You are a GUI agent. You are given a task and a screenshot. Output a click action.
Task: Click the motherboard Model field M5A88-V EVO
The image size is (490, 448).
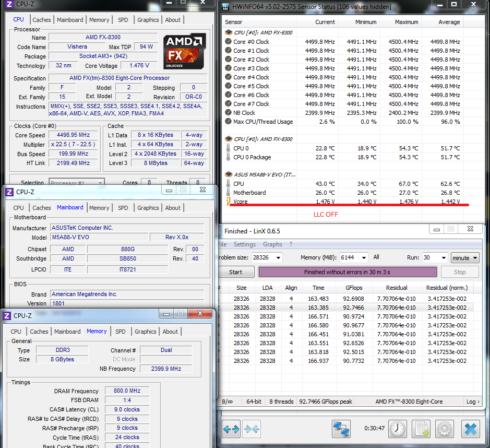99,237
